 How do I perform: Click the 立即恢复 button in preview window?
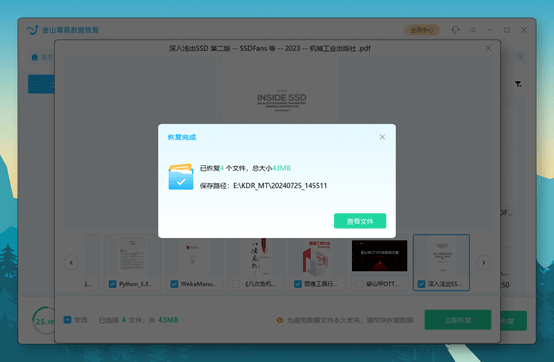[x=458, y=320]
